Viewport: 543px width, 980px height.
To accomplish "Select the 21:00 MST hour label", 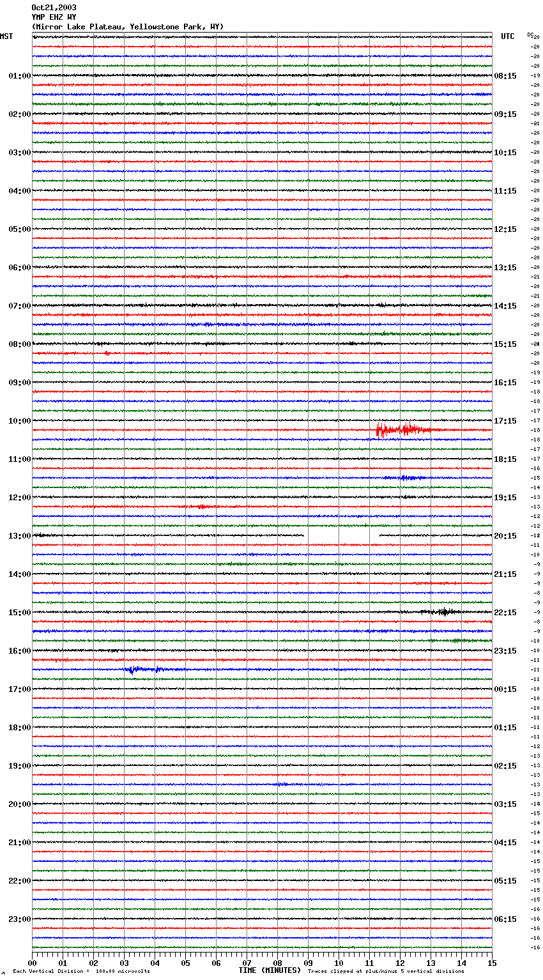I will coord(20,843).
